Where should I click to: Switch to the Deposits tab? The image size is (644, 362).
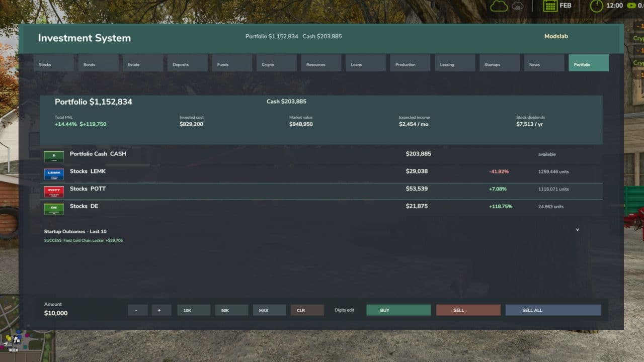click(x=187, y=63)
